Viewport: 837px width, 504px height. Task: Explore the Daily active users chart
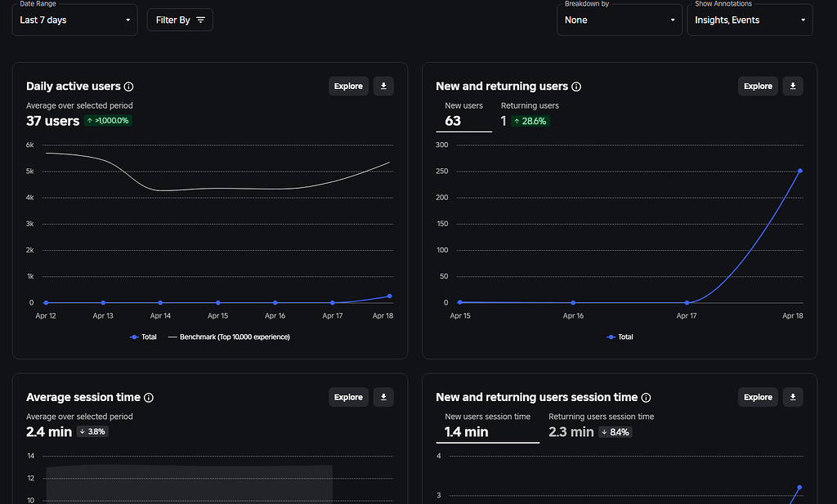pyautogui.click(x=348, y=86)
